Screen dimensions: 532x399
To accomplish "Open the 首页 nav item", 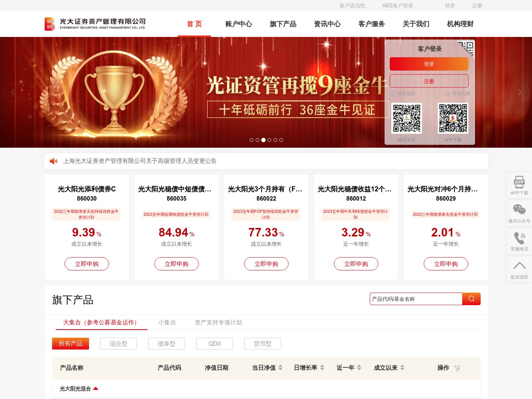I will pos(194,24).
